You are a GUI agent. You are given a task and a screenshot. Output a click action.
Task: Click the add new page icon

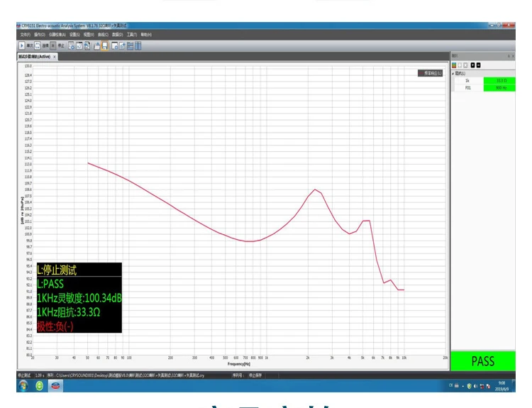coord(122,46)
